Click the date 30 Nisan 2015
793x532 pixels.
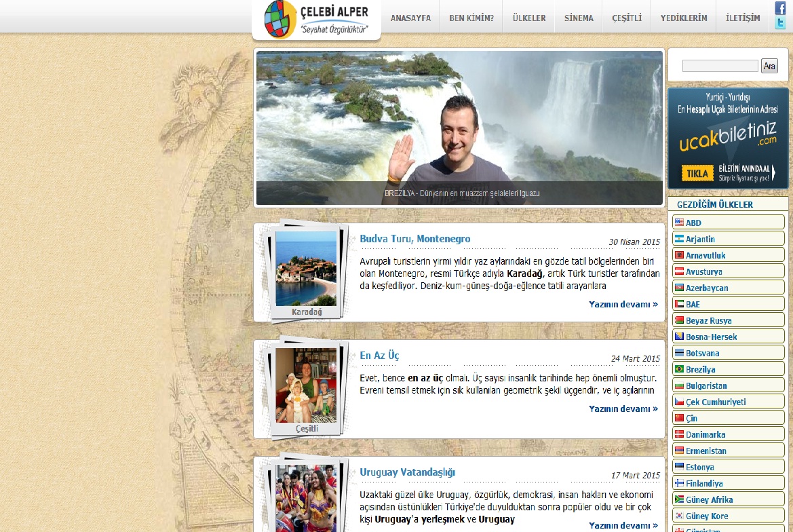(634, 242)
